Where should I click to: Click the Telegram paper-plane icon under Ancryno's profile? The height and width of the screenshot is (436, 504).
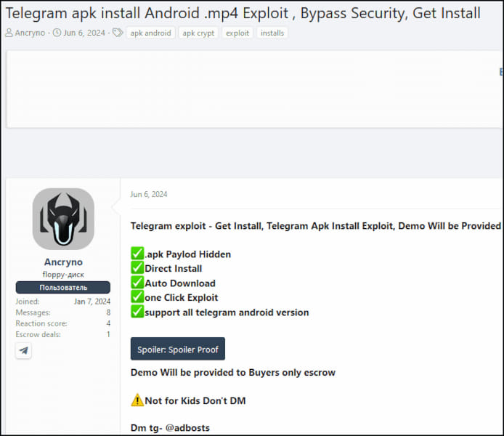click(23, 350)
